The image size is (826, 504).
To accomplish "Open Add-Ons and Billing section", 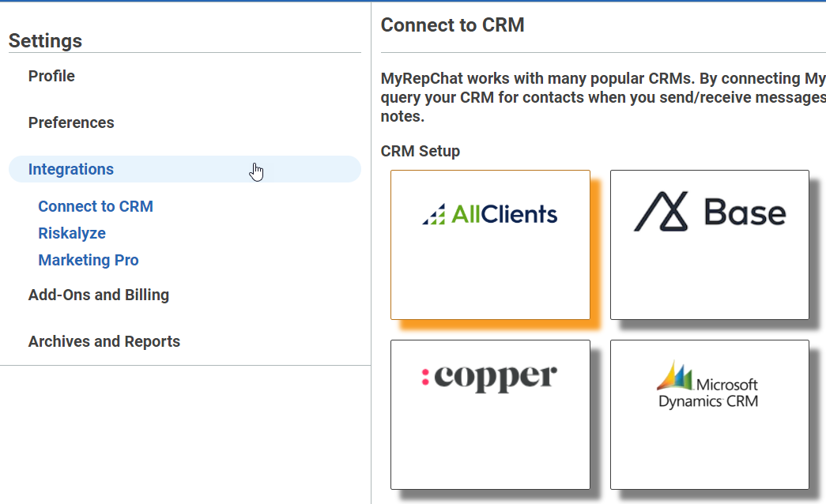I will click(x=99, y=295).
